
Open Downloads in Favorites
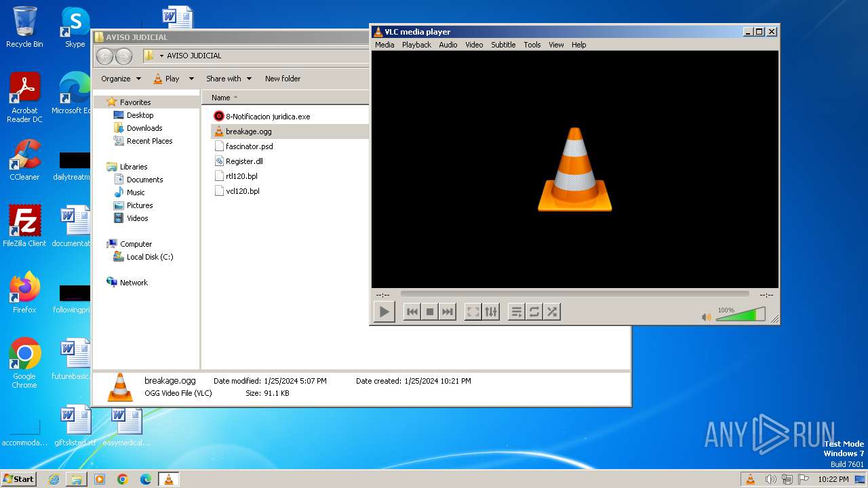(144, 128)
